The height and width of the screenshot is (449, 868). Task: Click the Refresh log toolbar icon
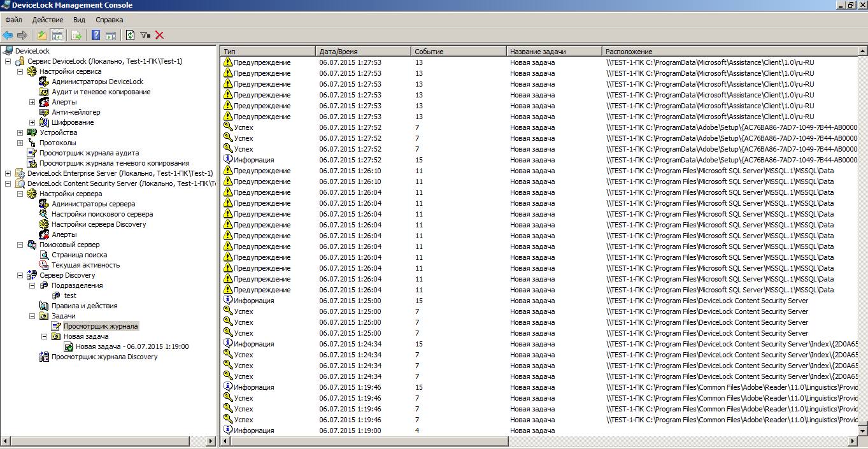point(131,36)
